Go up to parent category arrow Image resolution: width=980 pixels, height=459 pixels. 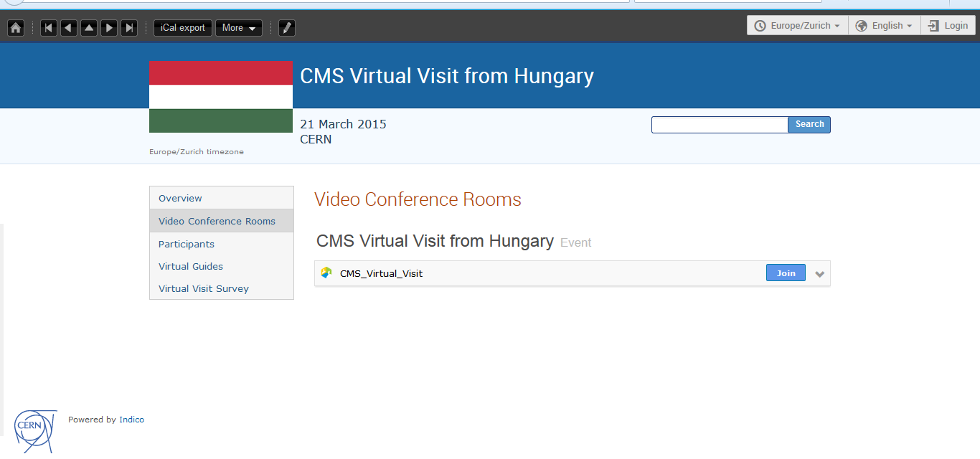[x=89, y=28]
